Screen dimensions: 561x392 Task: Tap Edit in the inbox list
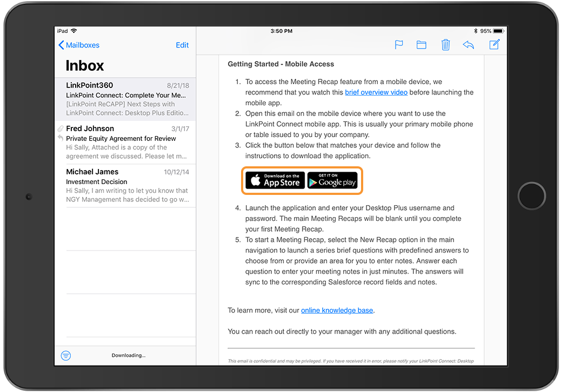(182, 45)
